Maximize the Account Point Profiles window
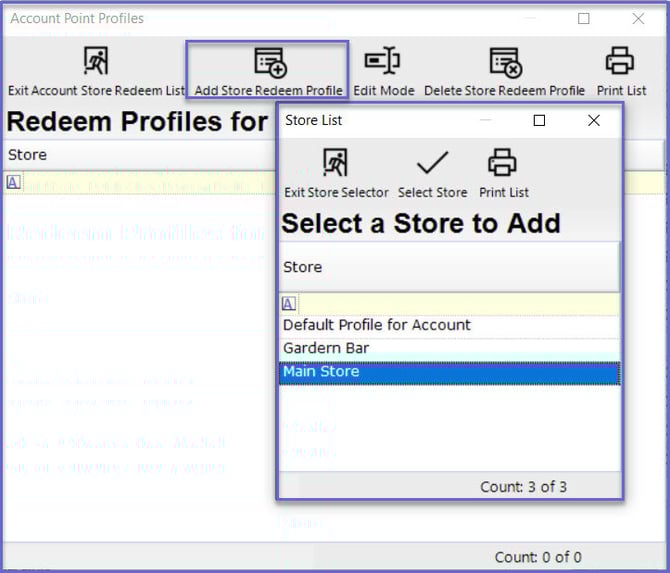This screenshot has height=573, width=670. pyautogui.click(x=584, y=18)
